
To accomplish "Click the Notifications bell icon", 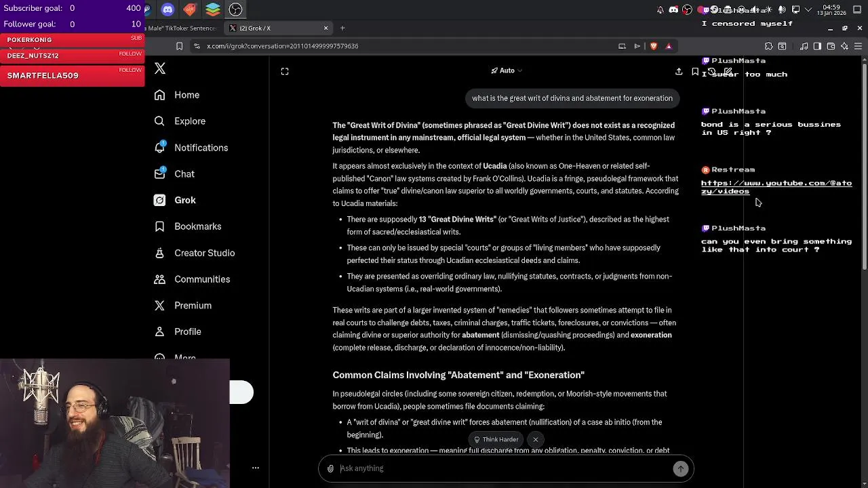I will (159, 148).
